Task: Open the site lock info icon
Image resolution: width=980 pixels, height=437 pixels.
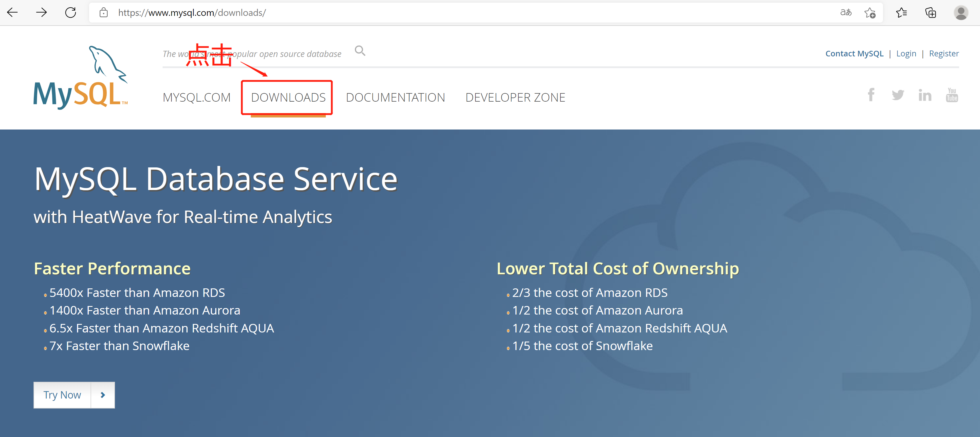Action: pyautogui.click(x=103, y=13)
